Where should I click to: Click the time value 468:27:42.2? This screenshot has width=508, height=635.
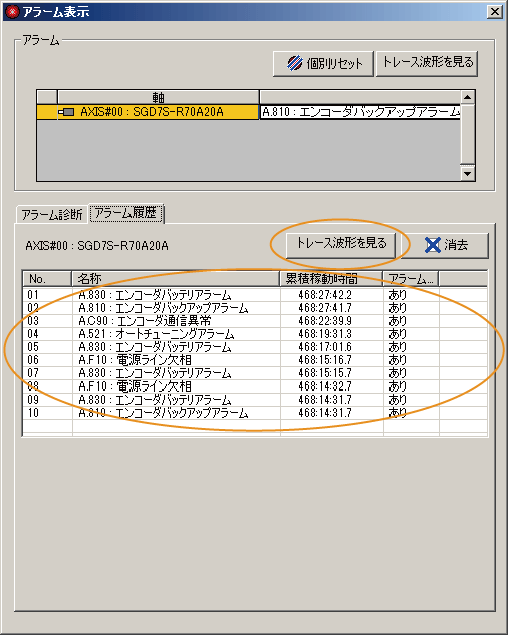pos(325,295)
